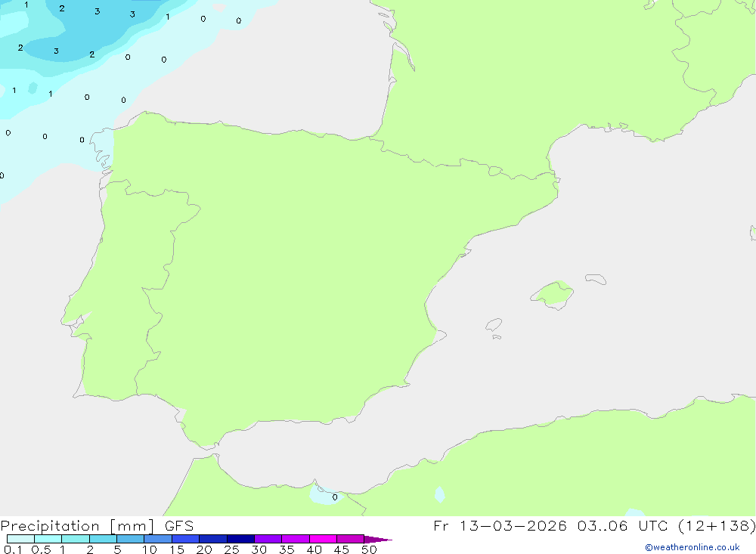Select the 20–25 mm dark blue legend swatch
This screenshot has width=756, height=554.
(213, 539)
